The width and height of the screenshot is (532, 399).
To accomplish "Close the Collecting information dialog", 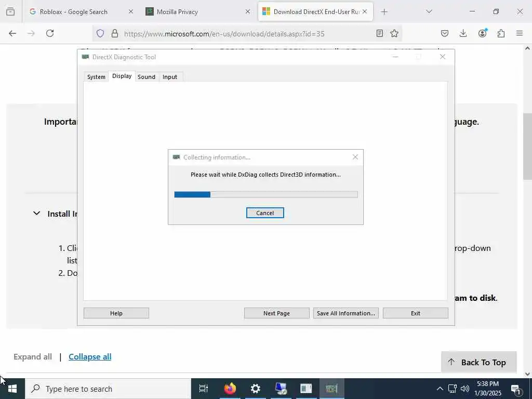I will pos(355,157).
